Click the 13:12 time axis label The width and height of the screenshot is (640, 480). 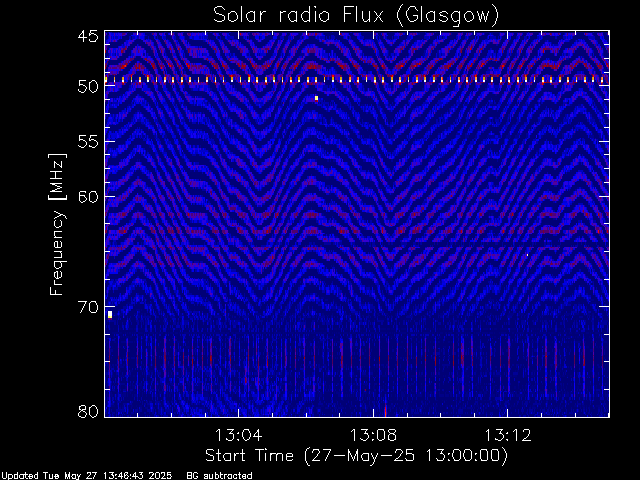(508, 435)
